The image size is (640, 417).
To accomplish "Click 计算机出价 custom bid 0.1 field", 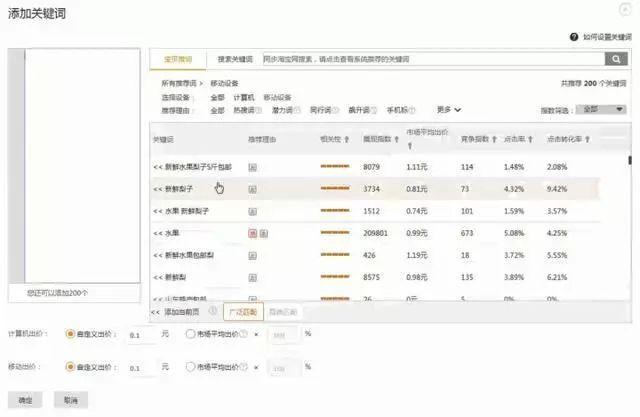I will [141, 335].
